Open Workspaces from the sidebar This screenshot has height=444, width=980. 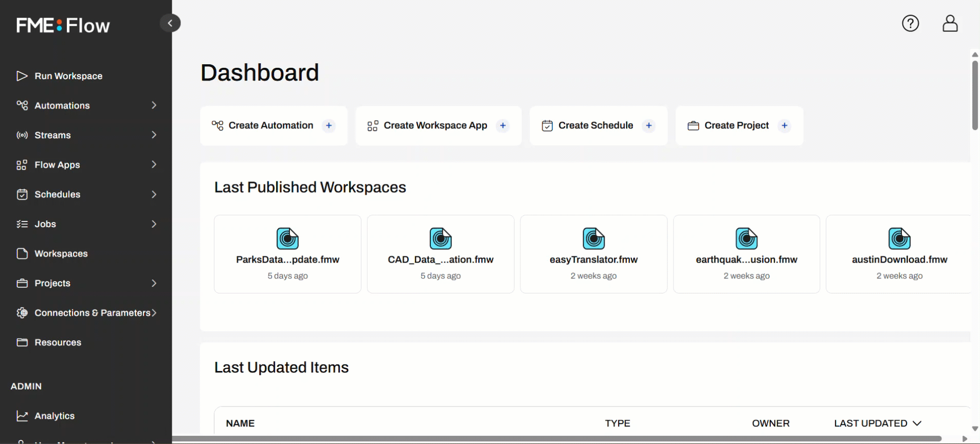(x=61, y=254)
